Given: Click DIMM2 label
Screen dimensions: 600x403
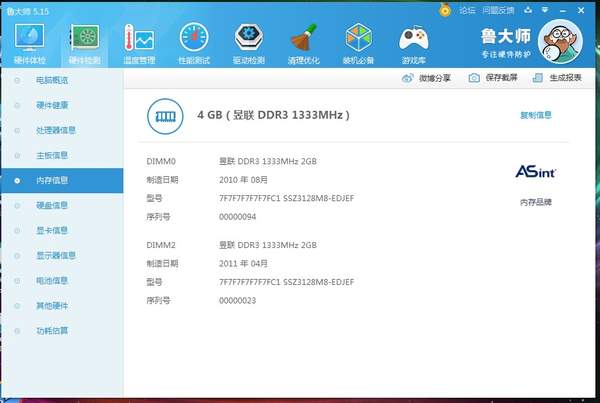Looking at the screenshot, I should point(161,245).
